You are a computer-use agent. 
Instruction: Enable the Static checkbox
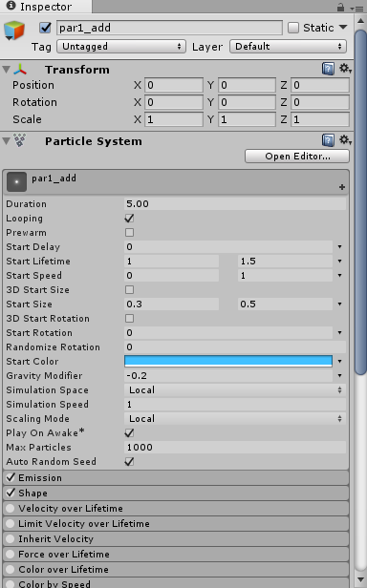293,28
